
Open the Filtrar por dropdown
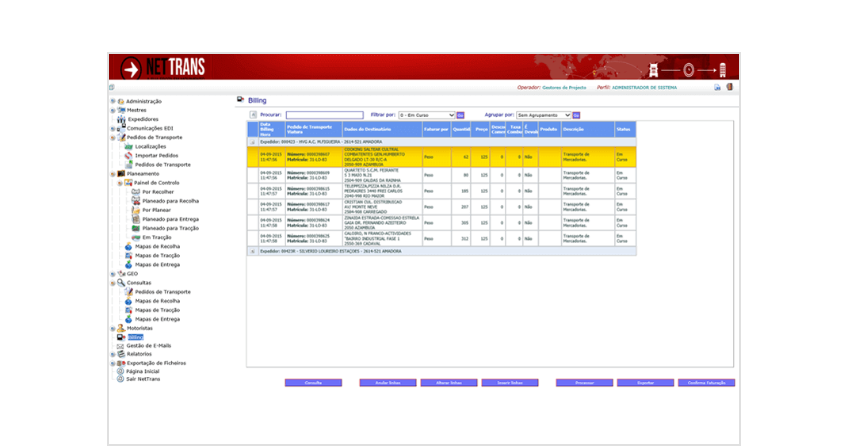point(426,116)
